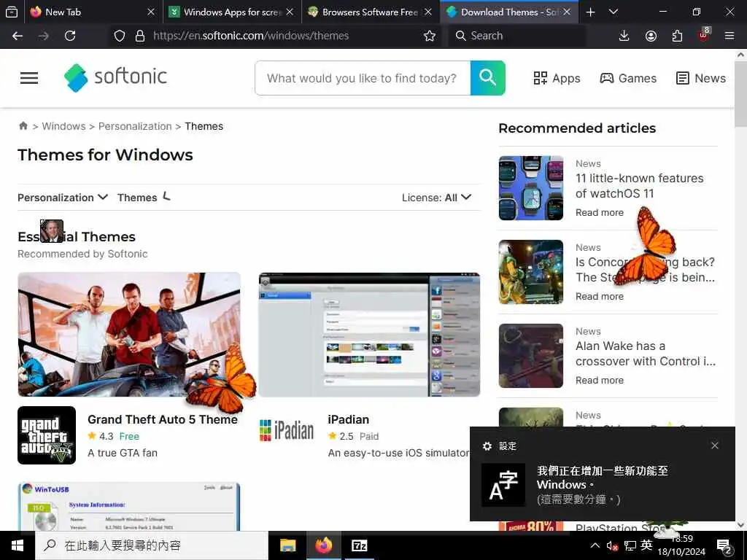
Task: Open the iPadian logo icon
Action: 287,430
